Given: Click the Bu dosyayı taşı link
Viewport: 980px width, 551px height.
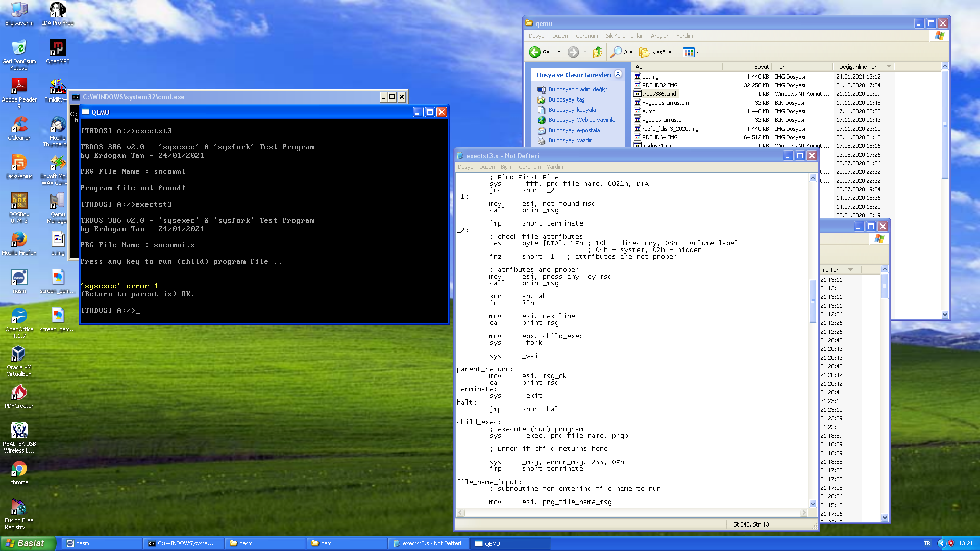Looking at the screenshot, I should pos(567,99).
